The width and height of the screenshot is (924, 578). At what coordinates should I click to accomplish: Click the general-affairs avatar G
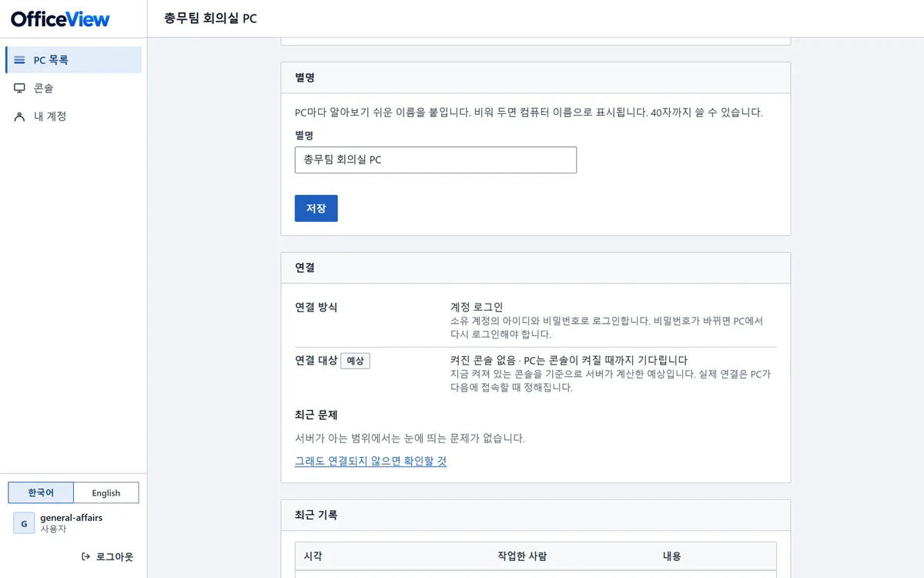tap(24, 523)
